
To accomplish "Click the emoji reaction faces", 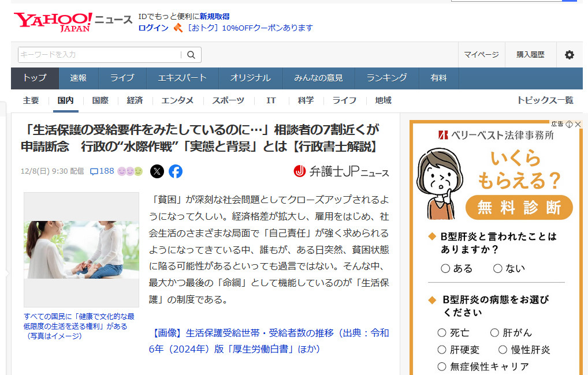I will (130, 171).
